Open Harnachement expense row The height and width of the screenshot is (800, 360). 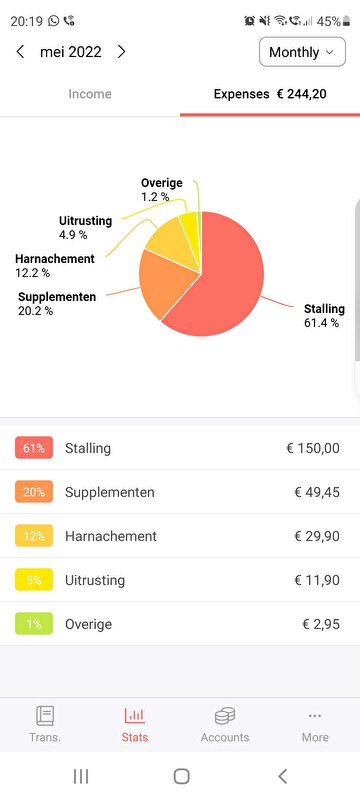(180, 536)
